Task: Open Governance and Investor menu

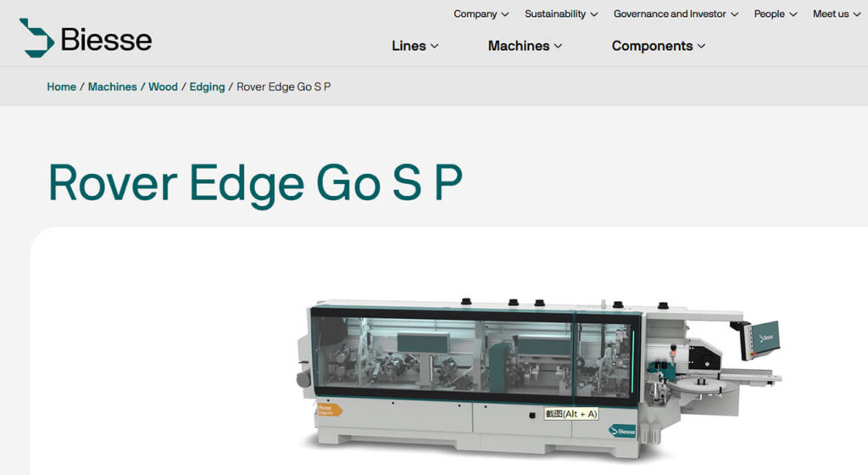Action: [676, 14]
